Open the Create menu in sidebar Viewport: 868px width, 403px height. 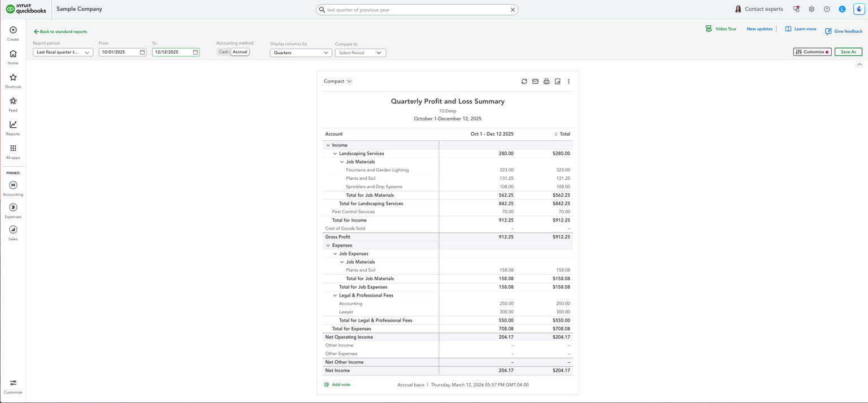click(x=13, y=33)
